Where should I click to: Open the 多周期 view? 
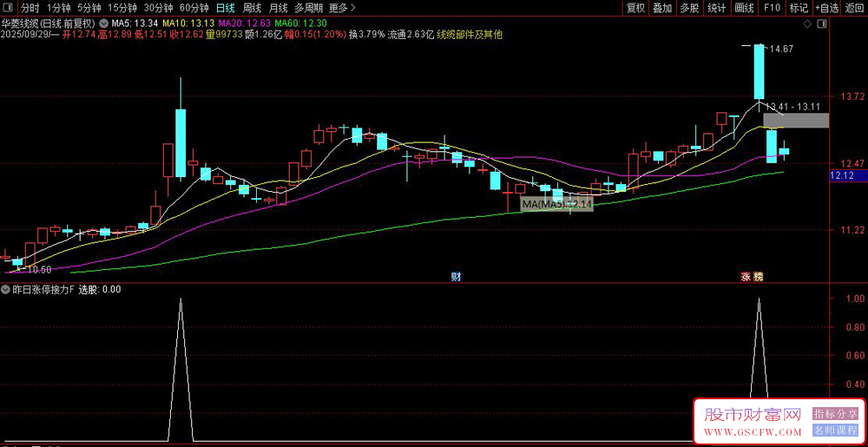tap(308, 8)
